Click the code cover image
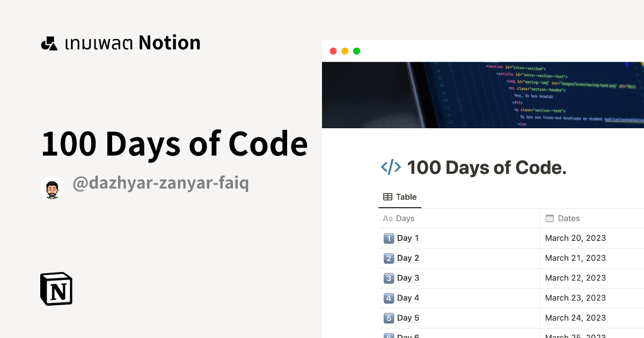Screen dimensions: 644x338 483,95
